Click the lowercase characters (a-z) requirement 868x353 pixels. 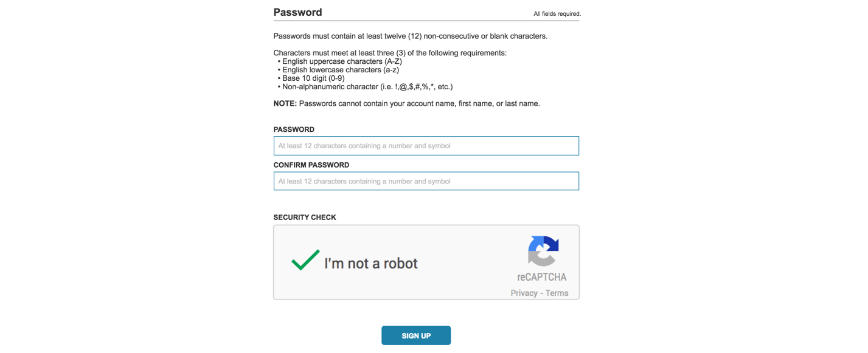click(x=341, y=70)
